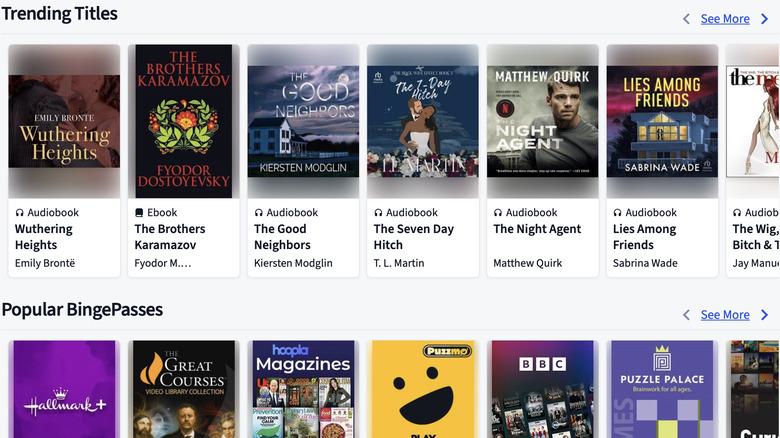
Task: Open the Puzzle Palace BingePass tile
Action: (x=662, y=389)
